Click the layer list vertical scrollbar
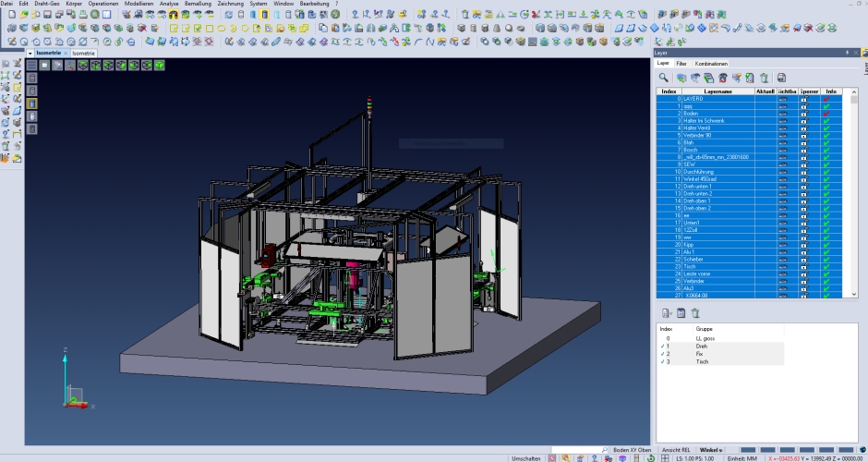This screenshot has width=868, height=462. tap(853, 193)
